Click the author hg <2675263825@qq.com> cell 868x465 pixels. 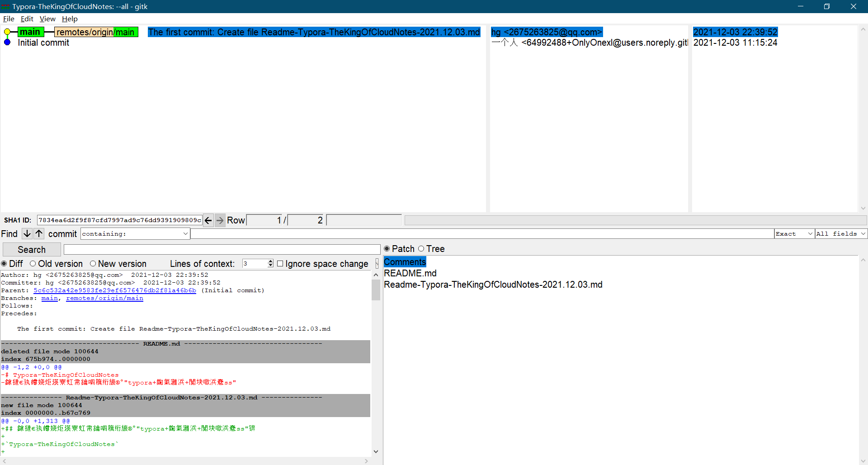pos(547,32)
